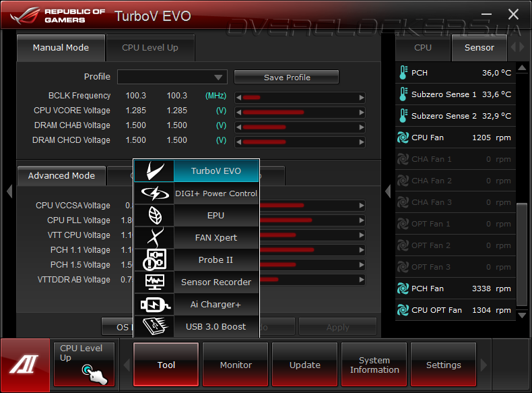Switch to the CPU Level Up tab
532x393 pixels.
click(150, 48)
